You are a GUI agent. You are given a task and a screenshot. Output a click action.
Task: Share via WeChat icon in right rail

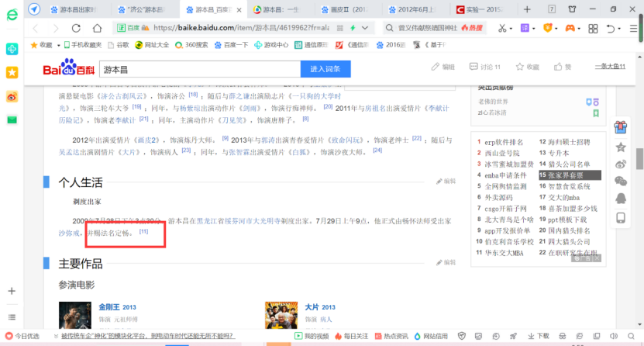[x=621, y=181]
